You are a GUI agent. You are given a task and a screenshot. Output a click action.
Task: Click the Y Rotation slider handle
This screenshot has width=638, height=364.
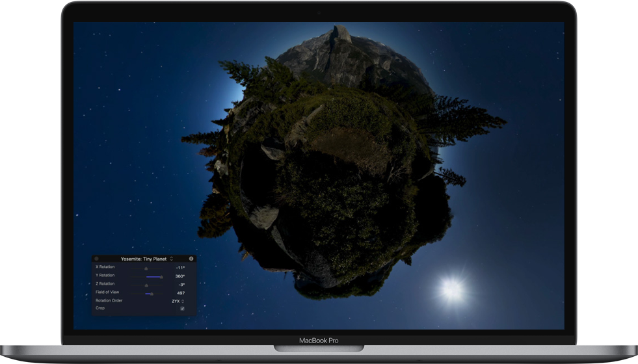(161, 276)
